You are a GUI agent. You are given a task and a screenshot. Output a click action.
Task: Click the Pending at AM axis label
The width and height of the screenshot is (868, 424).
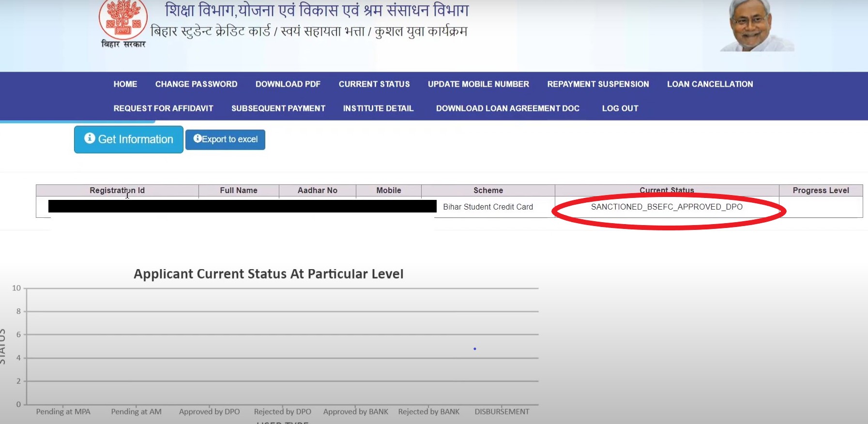click(x=137, y=412)
